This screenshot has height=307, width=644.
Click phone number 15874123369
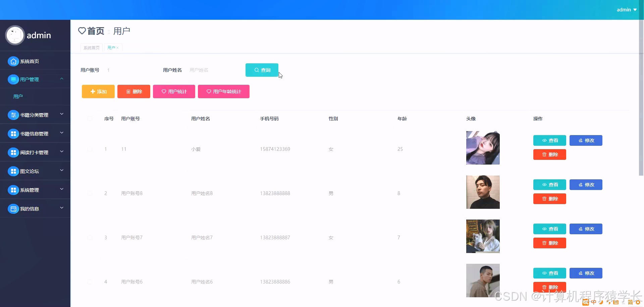coord(275,149)
